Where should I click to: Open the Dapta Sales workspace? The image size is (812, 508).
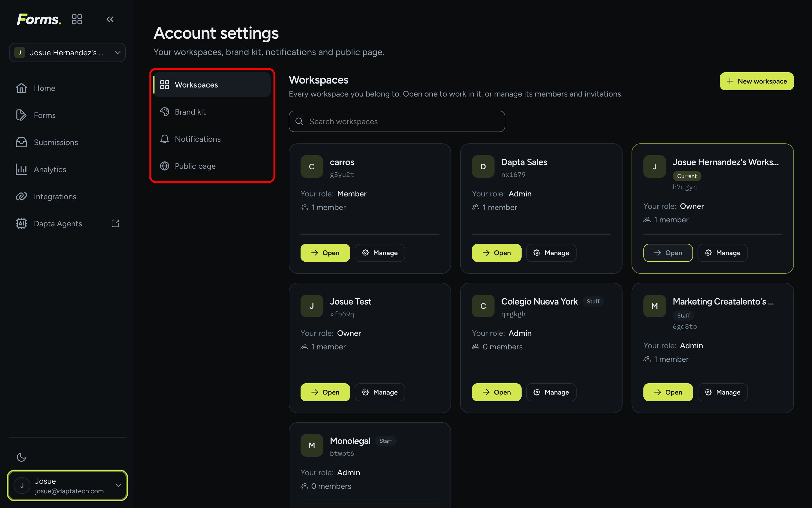click(x=497, y=253)
